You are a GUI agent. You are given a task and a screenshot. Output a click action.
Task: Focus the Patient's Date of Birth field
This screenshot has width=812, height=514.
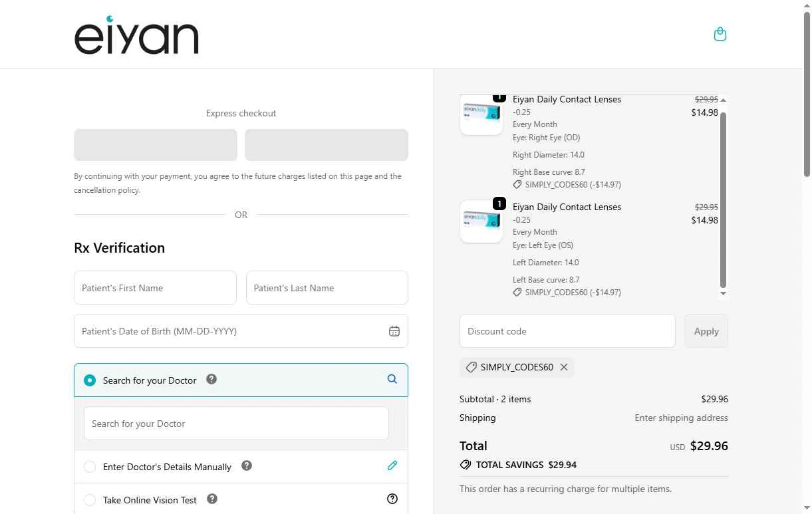pos(241,331)
